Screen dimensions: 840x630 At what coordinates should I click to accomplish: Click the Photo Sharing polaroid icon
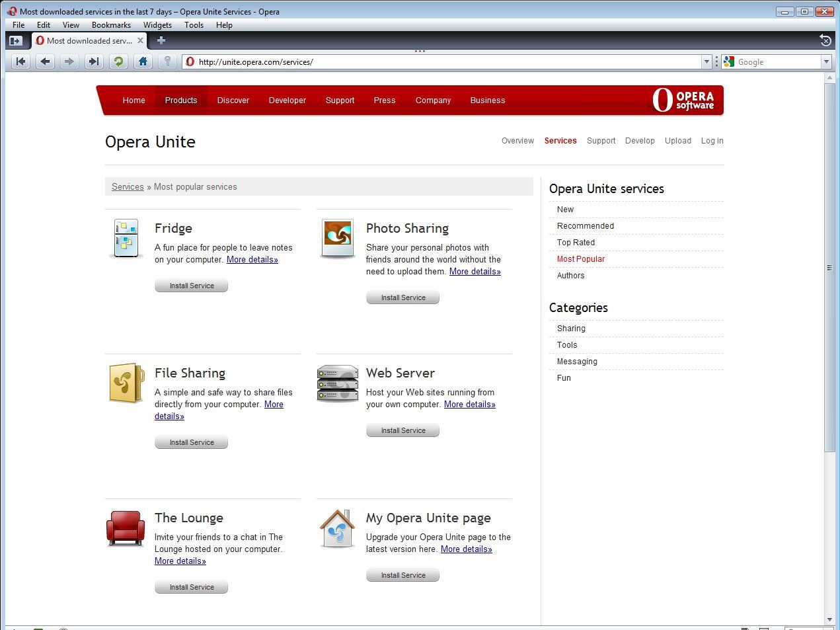point(337,238)
